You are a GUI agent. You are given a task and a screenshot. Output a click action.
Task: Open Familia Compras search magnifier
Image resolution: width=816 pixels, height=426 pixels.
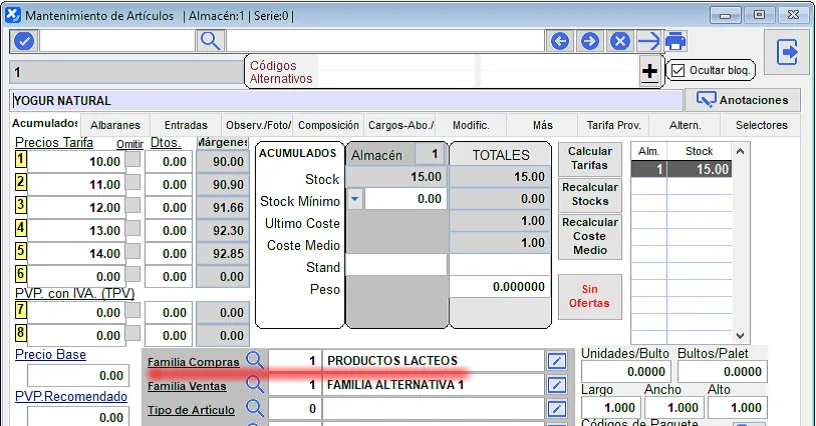[x=255, y=360]
